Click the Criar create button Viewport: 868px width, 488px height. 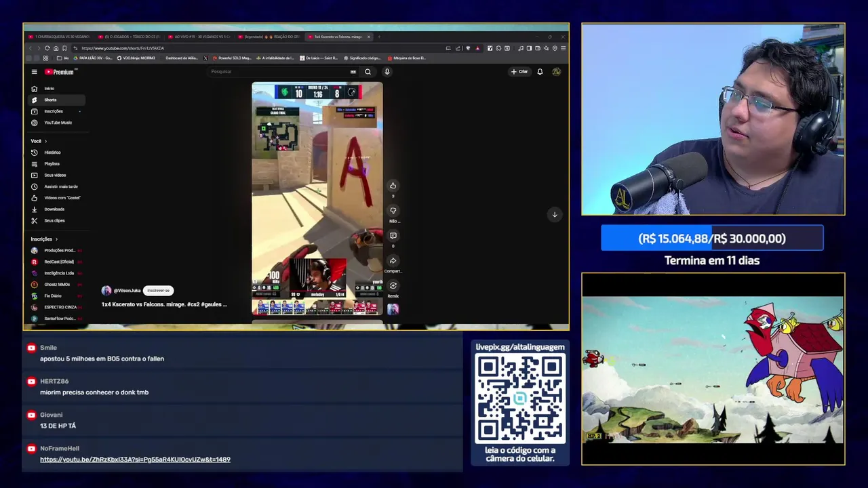pyautogui.click(x=519, y=72)
